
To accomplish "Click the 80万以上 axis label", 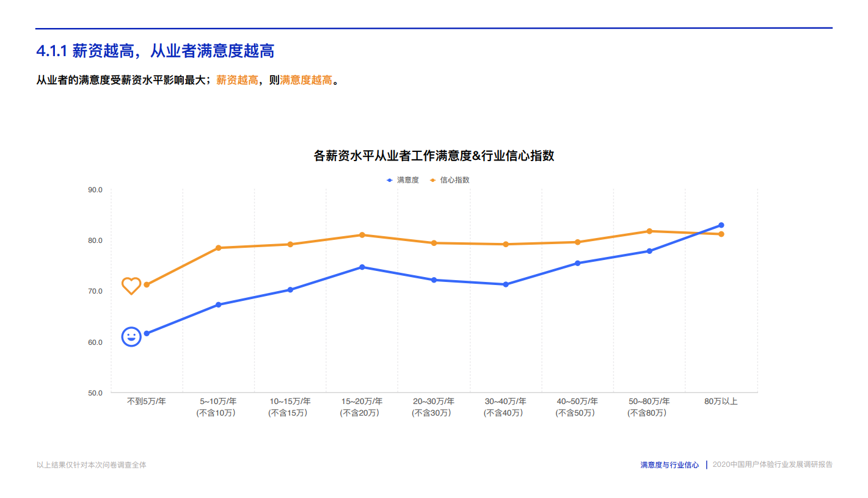I will click(x=721, y=401).
